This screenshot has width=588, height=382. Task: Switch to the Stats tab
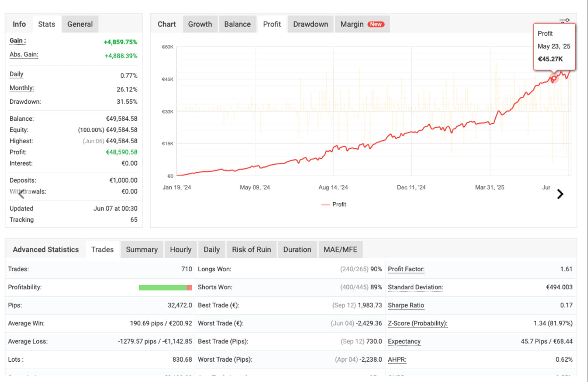pyautogui.click(x=46, y=24)
